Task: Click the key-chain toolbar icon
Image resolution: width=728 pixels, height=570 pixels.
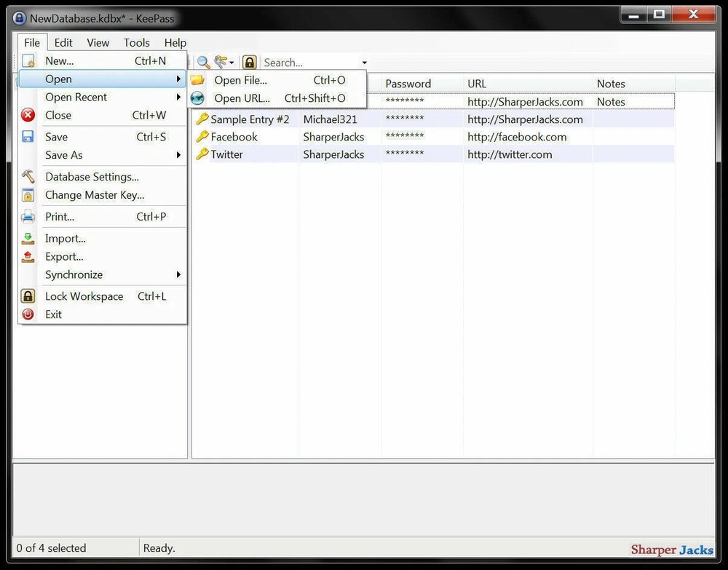Action: pyautogui.click(x=220, y=62)
